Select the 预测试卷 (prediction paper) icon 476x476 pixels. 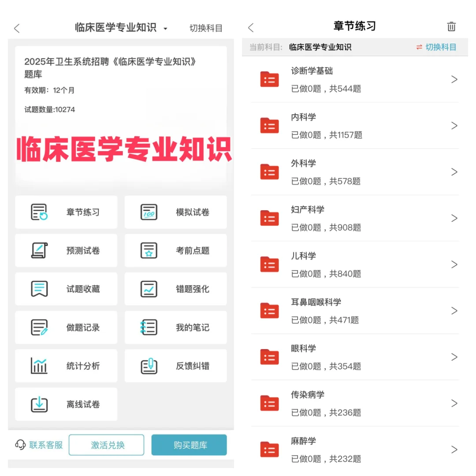coord(66,250)
